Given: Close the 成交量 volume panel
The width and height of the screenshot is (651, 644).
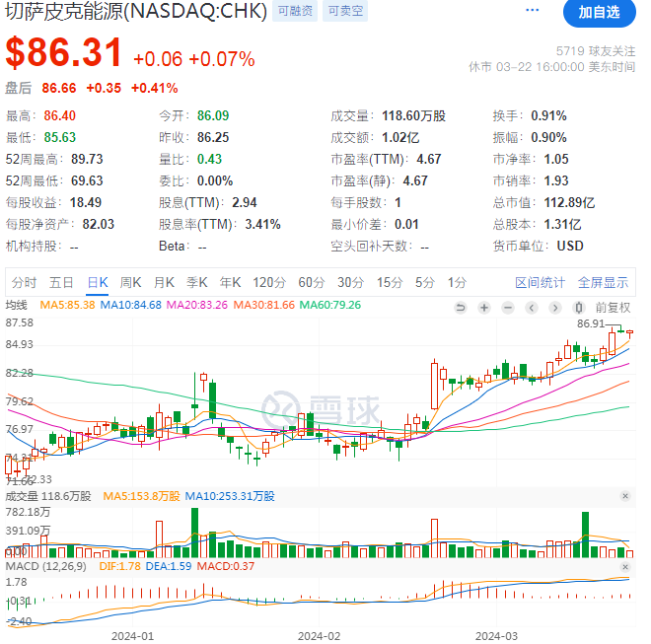Looking at the screenshot, I should pyautogui.click(x=625, y=496).
